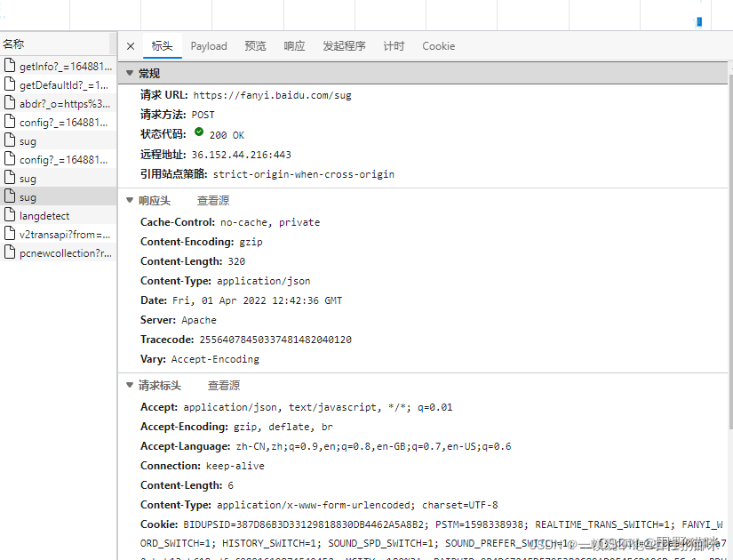
Task: Switch to the 标头 tab
Action: tap(162, 46)
